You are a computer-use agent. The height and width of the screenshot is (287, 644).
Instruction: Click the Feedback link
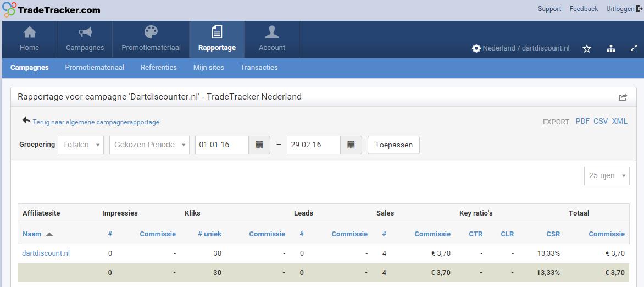(x=584, y=9)
